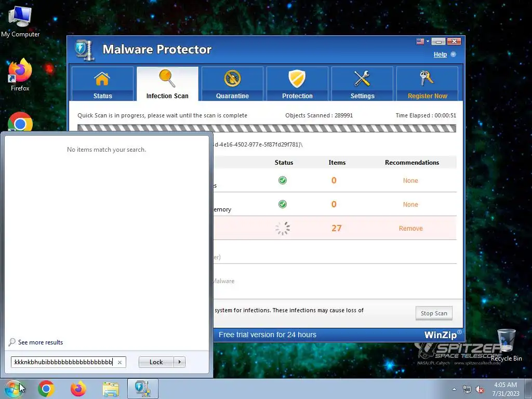Click the spinning scan progress icon

(282, 229)
